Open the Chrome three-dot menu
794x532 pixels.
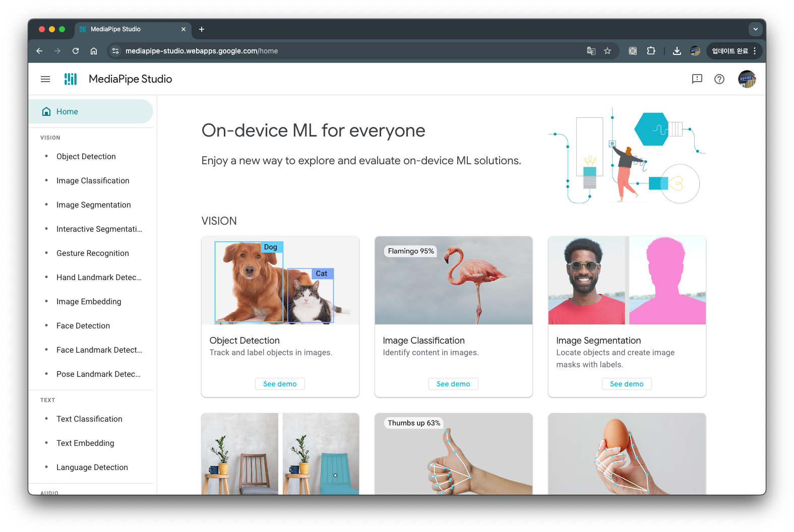755,51
